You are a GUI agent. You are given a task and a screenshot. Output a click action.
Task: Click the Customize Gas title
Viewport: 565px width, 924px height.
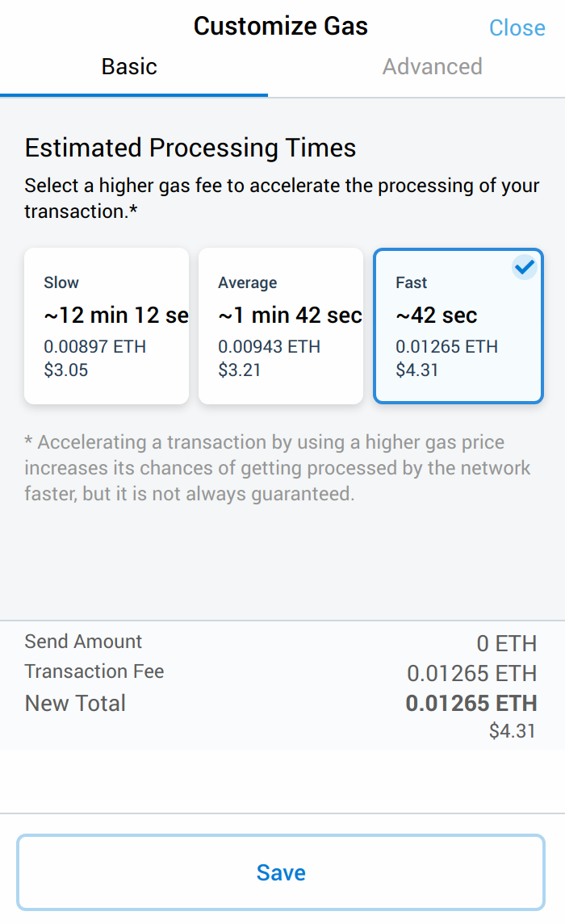click(x=281, y=26)
